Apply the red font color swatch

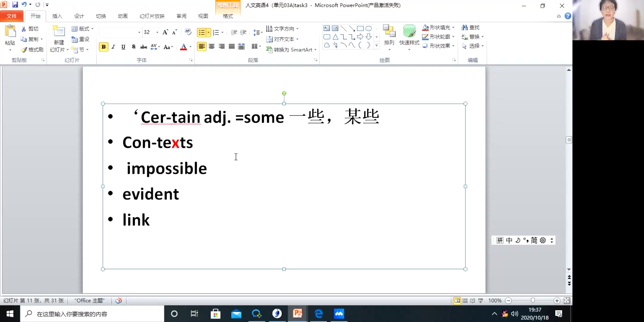point(183,47)
